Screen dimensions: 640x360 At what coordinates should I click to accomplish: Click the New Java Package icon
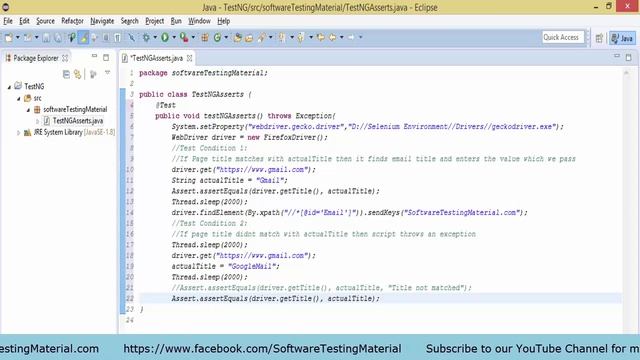pos(205,38)
